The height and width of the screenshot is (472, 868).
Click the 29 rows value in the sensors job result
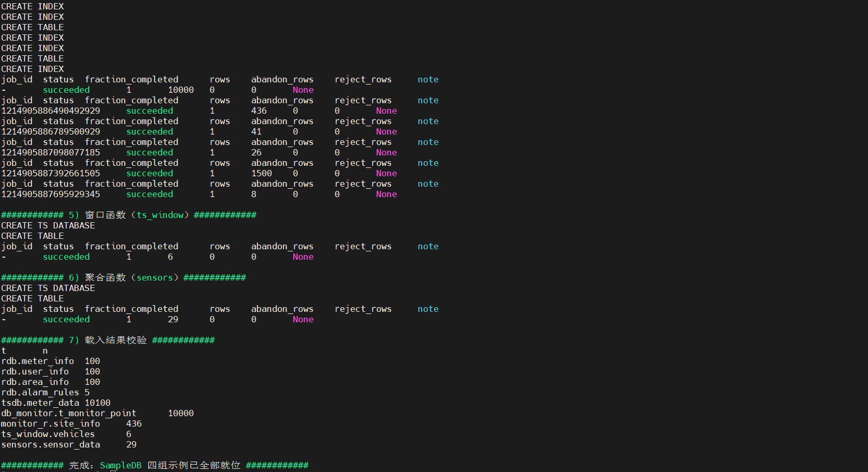click(x=173, y=319)
